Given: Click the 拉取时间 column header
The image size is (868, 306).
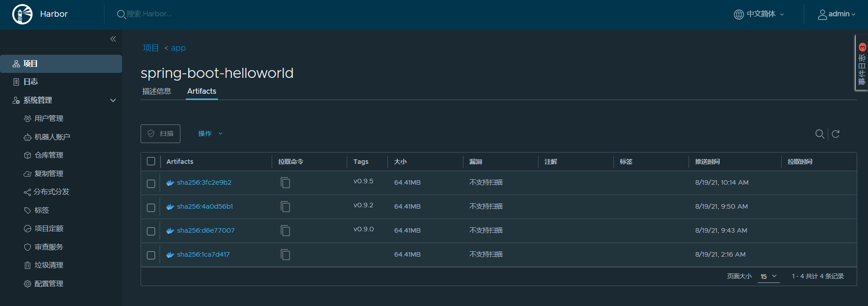Looking at the screenshot, I should (800, 162).
